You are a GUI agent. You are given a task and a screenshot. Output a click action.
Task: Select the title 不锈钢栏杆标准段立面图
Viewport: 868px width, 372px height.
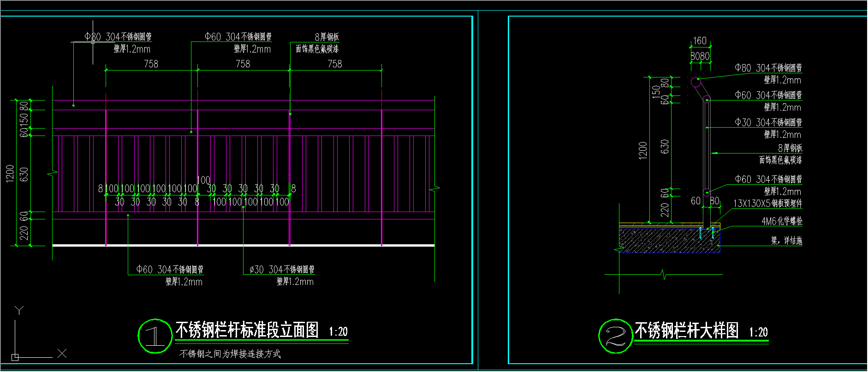pos(247,331)
